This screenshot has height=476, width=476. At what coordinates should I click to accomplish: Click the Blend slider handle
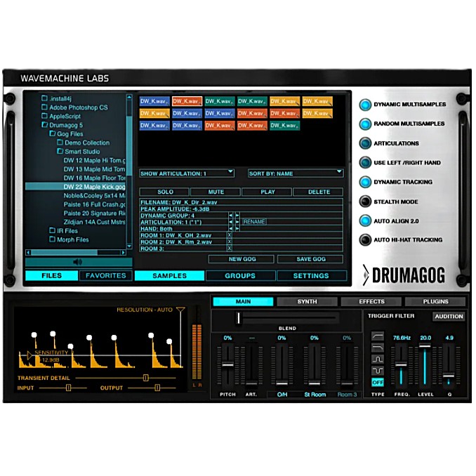[239, 318]
